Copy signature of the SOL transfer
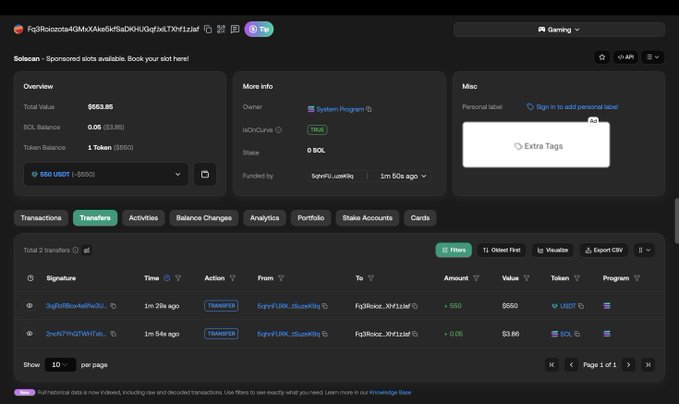The width and height of the screenshot is (679, 404). coord(113,334)
